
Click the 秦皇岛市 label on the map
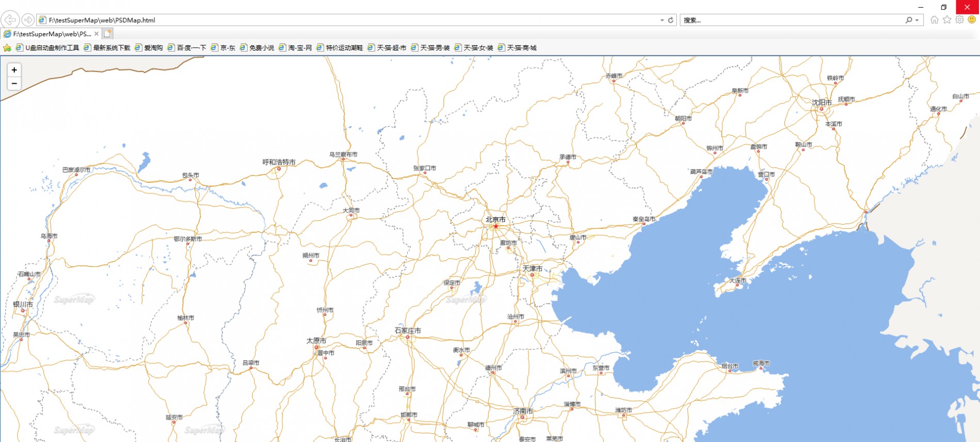(x=644, y=219)
